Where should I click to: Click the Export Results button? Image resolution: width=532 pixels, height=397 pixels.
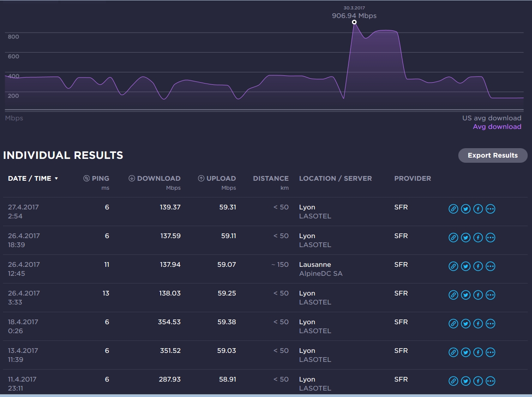click(x=493, y=155)
